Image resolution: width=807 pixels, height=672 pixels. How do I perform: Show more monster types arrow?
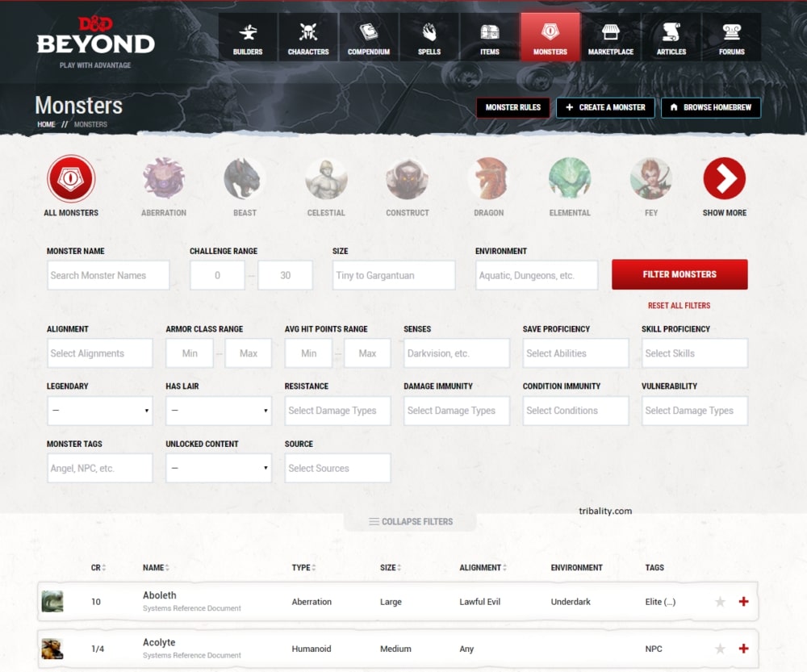tap(724, 179)
